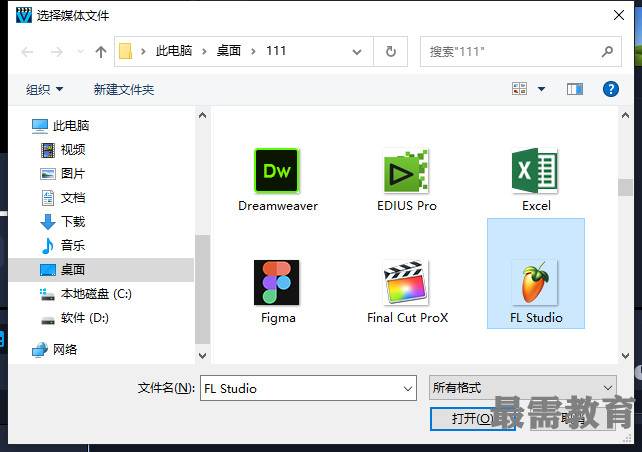
Task: Select the EDIUS Pro file icon
Action: (x=406, y=171)
